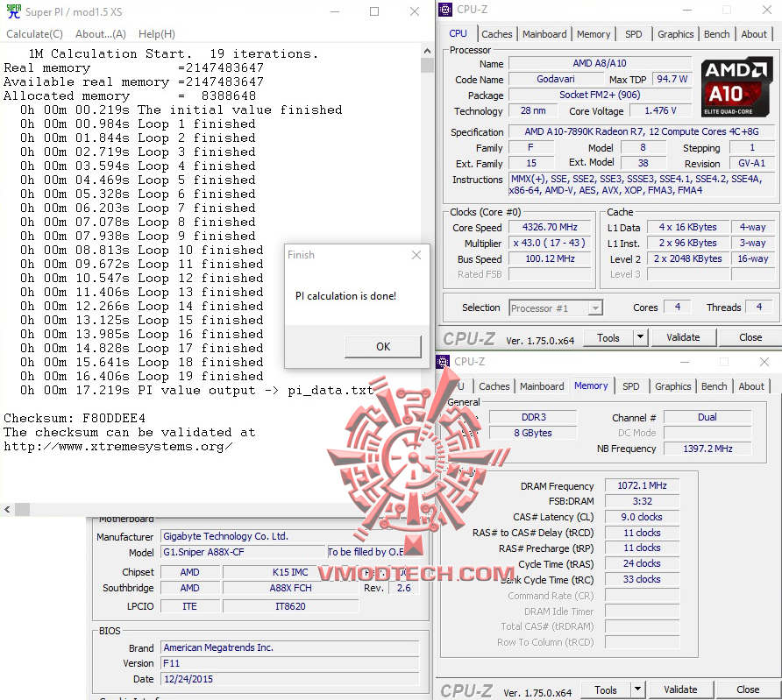Click the Core Speed value 4326.70 MHz
Image resolution: width=782 pixels, height=700 pixels.
coord(550,228)
